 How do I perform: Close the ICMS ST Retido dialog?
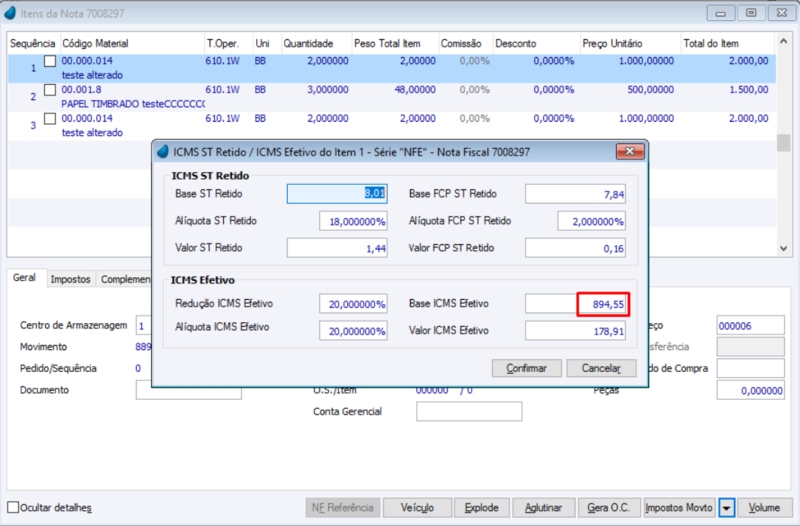point(630,152)
